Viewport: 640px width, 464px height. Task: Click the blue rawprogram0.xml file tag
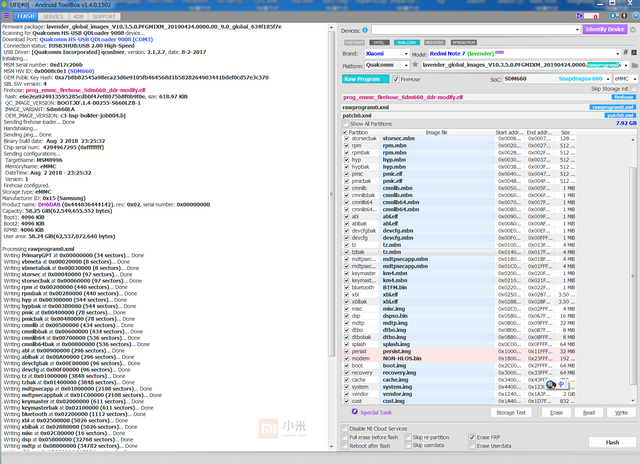[x=612, y=107]
